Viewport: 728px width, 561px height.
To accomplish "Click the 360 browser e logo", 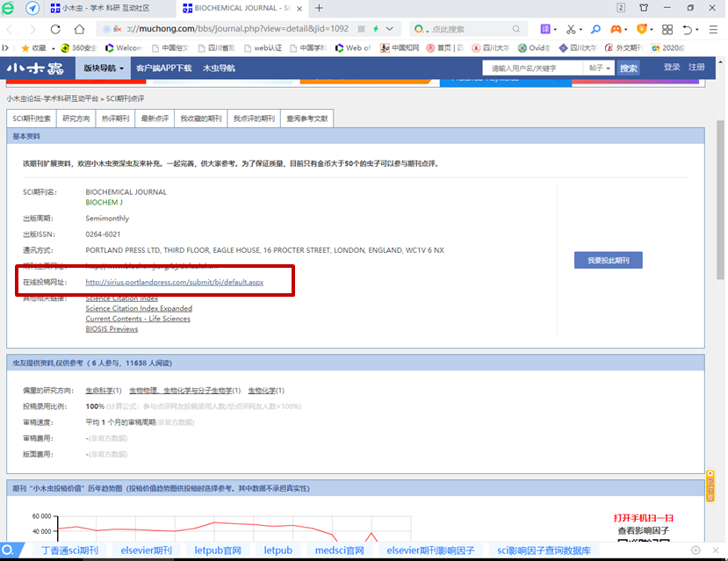I will pyautogui.click(x=8, y=8).
